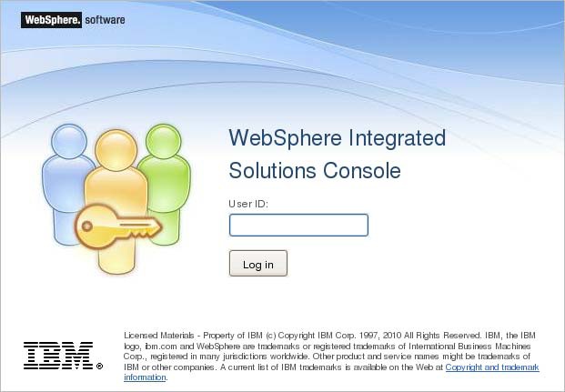565x392 pixels.
Task: Click the round hole of the key
Action: tap(86, 226)
